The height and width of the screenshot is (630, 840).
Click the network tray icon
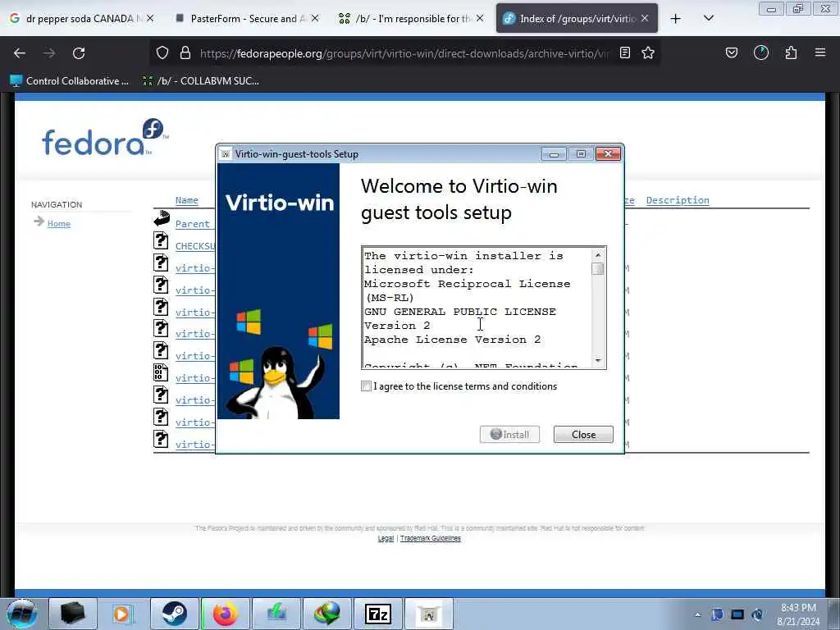pos(737,614)
